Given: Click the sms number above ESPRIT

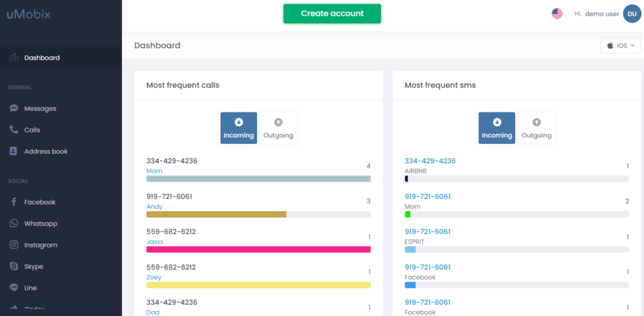Looking at the screenshot, I should point(428,232).
